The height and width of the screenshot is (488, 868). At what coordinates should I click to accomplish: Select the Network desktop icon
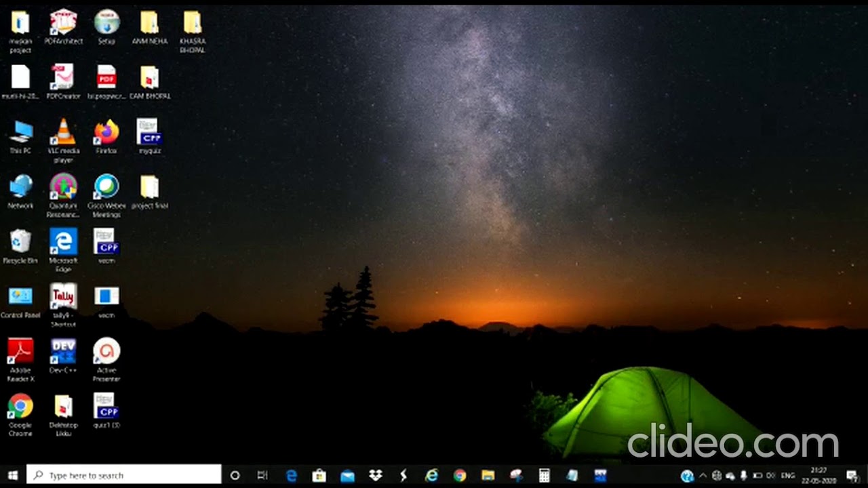20,191
